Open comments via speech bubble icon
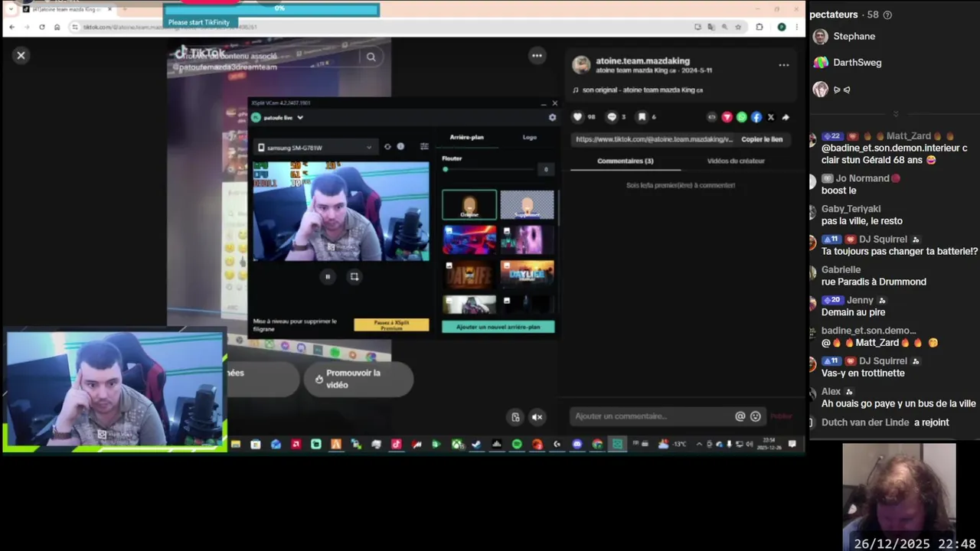 click(612, 117)
